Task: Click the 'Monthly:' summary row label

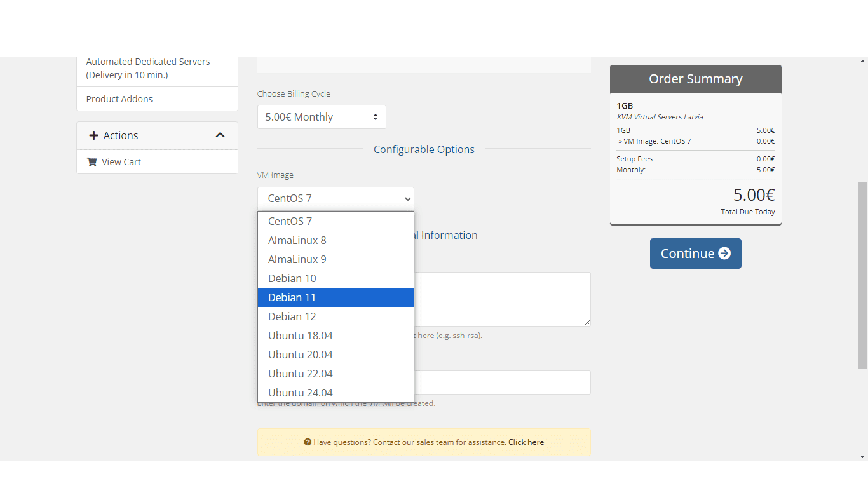Action: (x=631, y=170)
